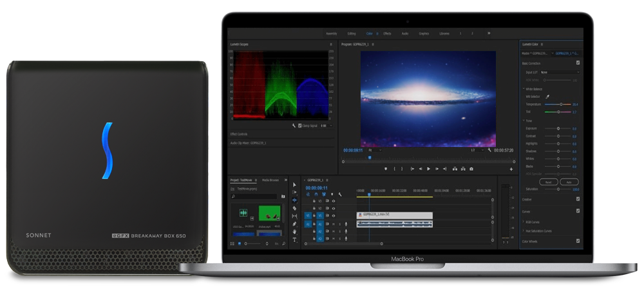Export frame with camera icon
This screenshot has width=644, height=289.
(x=471, y=169)
